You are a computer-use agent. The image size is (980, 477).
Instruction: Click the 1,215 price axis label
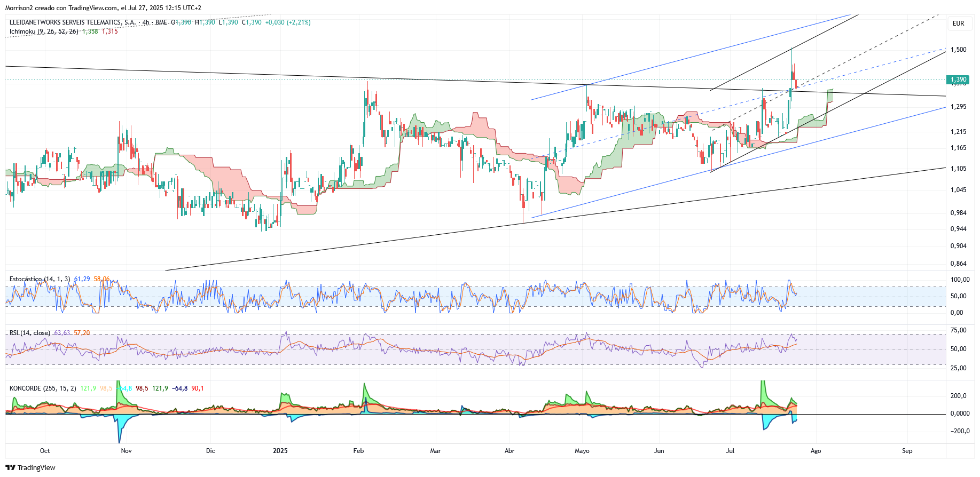point(959,132)
